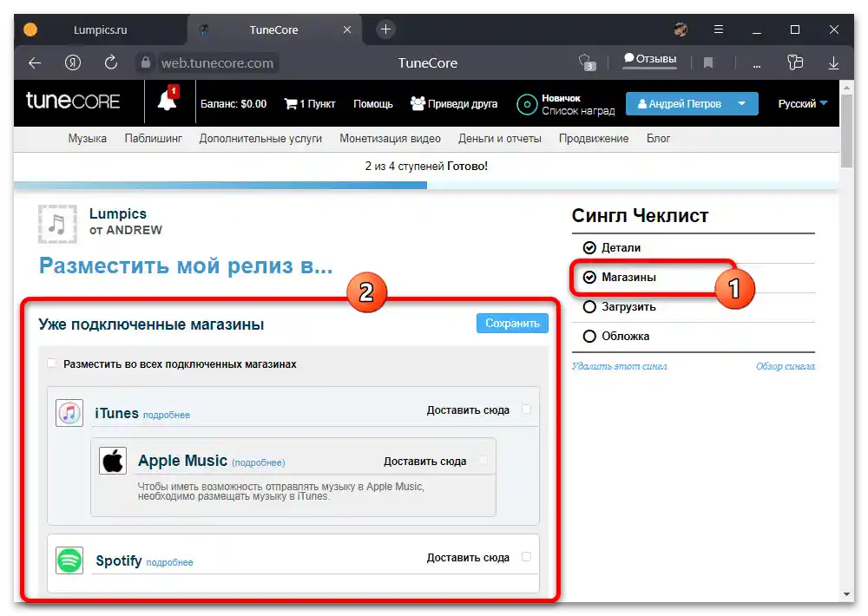868x616 pixels.
Task: Click the browser profile avatar icon
Action: tap(681, 29)
